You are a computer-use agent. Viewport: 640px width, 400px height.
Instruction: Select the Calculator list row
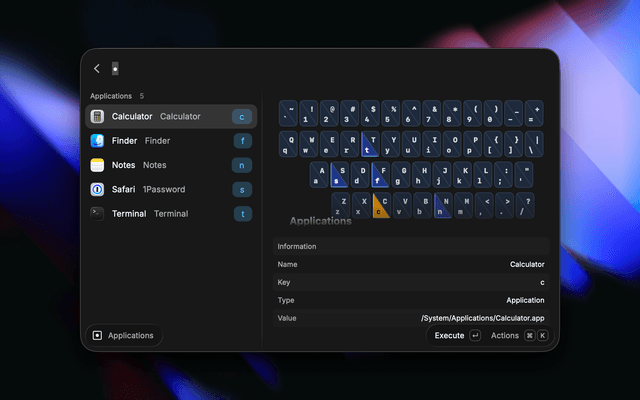(171, 117)
